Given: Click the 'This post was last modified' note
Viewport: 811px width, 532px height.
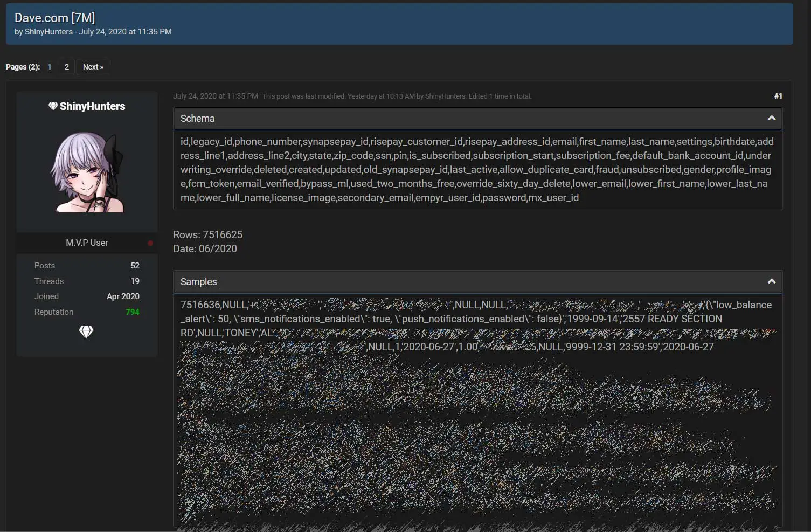Looking at the screenshot, I should [x=397, y=96].
